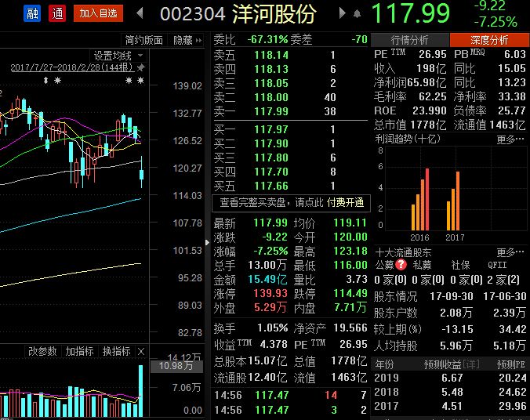This screenshot has height=420, width=530.
Task: Open the 设置均线 dropdown
Action: [x=118, y=55]
